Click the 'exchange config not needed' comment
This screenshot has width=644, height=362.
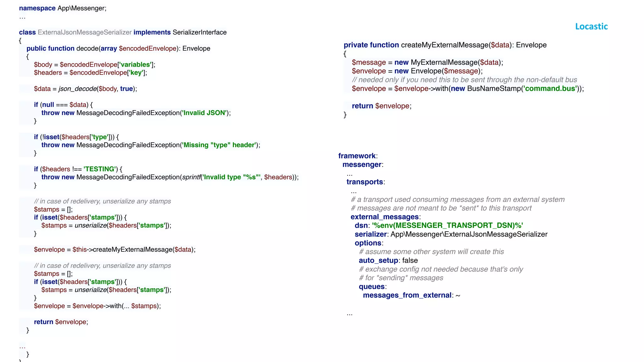(x=441, y=269)
